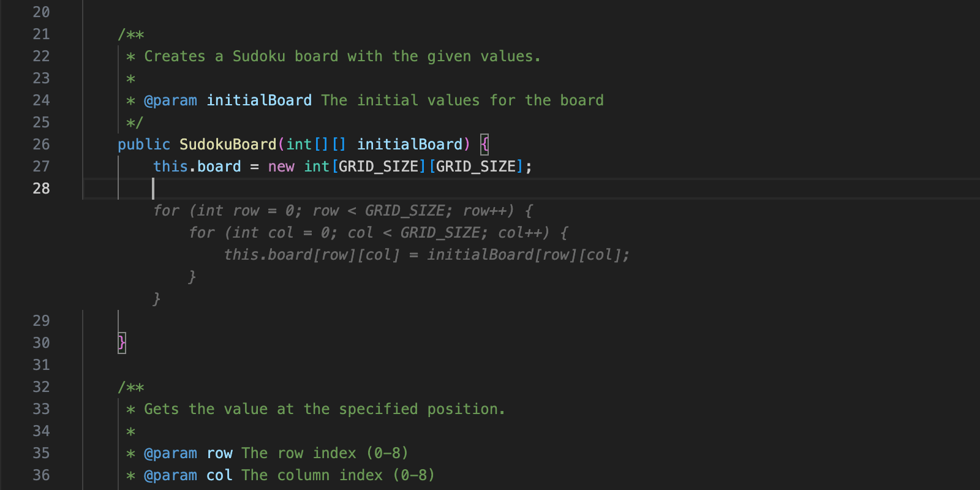Click the initialBoard parameter in constructor signature
The width and height of the screenshot is (980, 490).
(x=409, y=145)
